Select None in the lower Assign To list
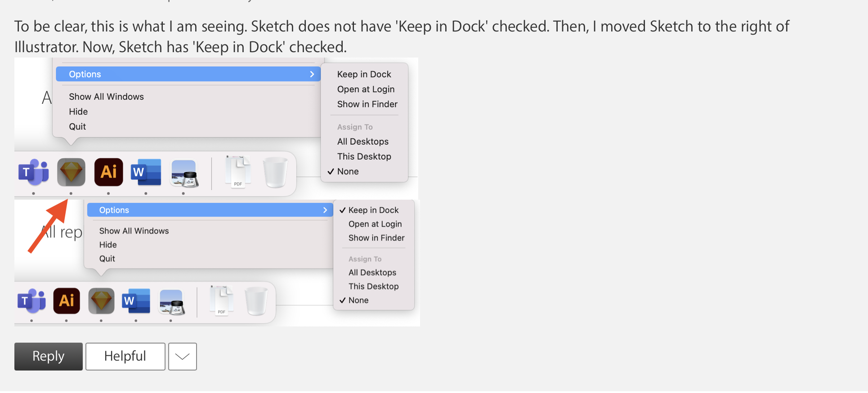Image resolution: width=868 pixels, height=393 pixels. [x=358, y=300]
